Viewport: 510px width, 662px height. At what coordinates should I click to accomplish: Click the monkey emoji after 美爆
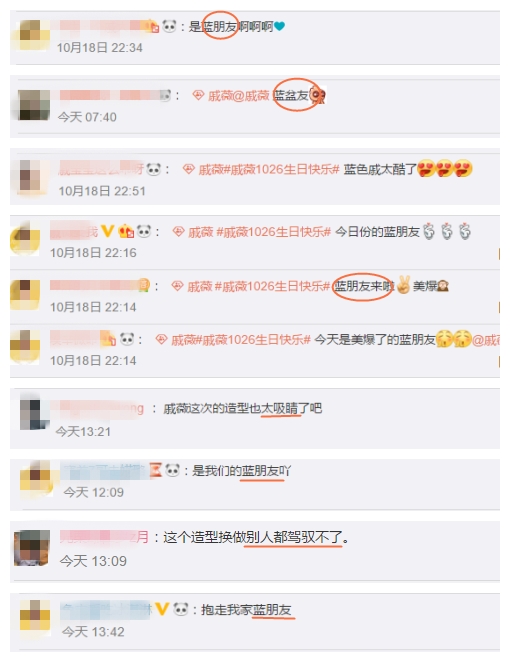pos(443,286)
